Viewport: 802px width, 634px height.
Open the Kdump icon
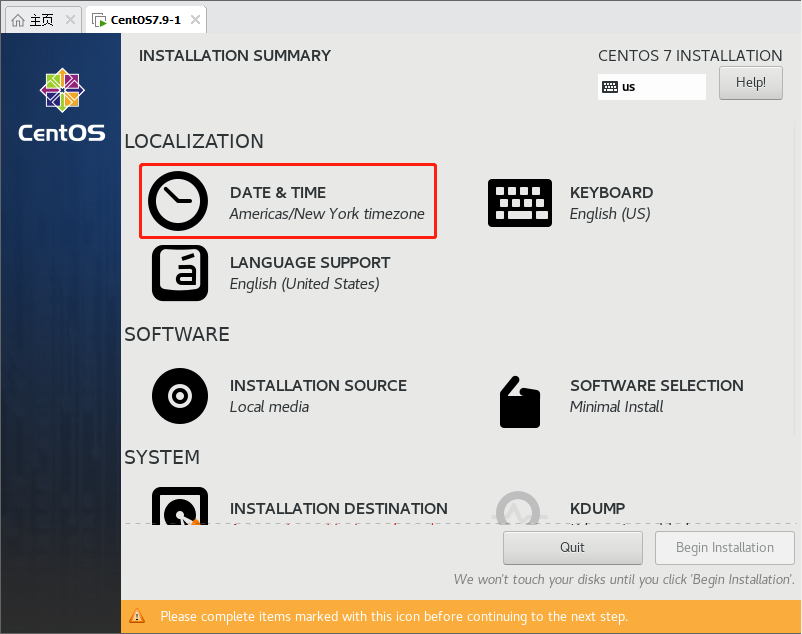point(518,508)
